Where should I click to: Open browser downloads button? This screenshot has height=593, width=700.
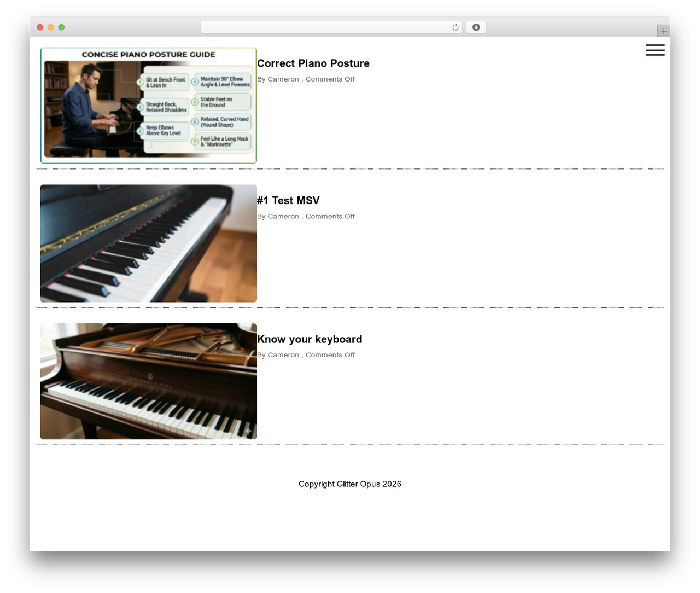tap(476, 27)
